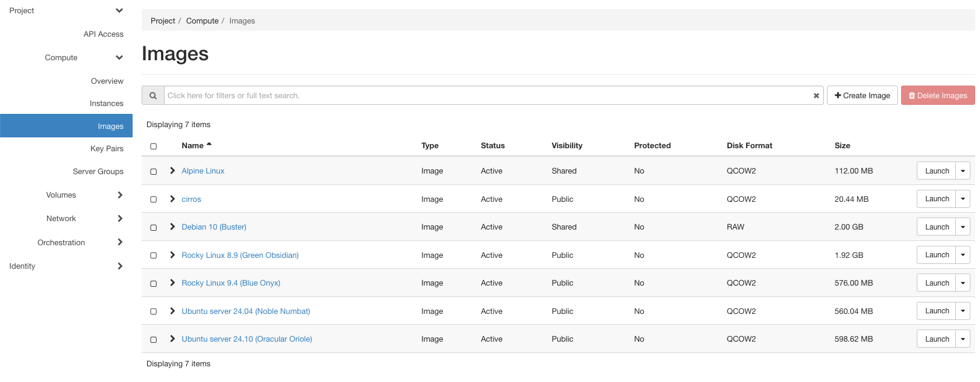Viewport: 980px width, 382px height.
Task: Click the Project breadcrumb link
Action: click(163, 21)
